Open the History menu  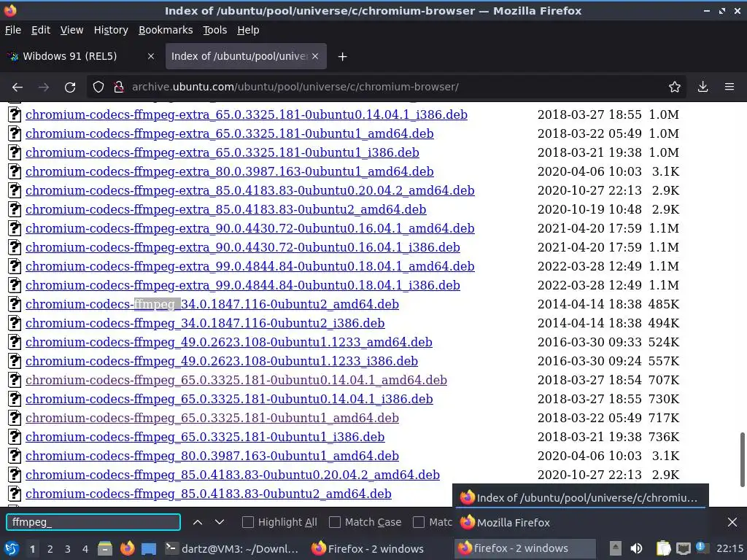(111, 30)
